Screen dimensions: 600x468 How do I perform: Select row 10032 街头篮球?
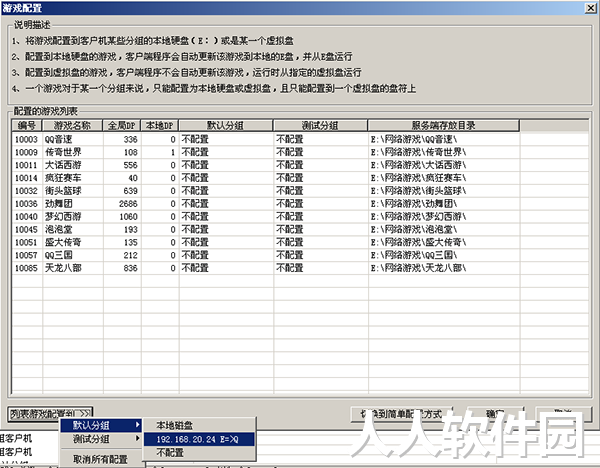tap(300, 191)
